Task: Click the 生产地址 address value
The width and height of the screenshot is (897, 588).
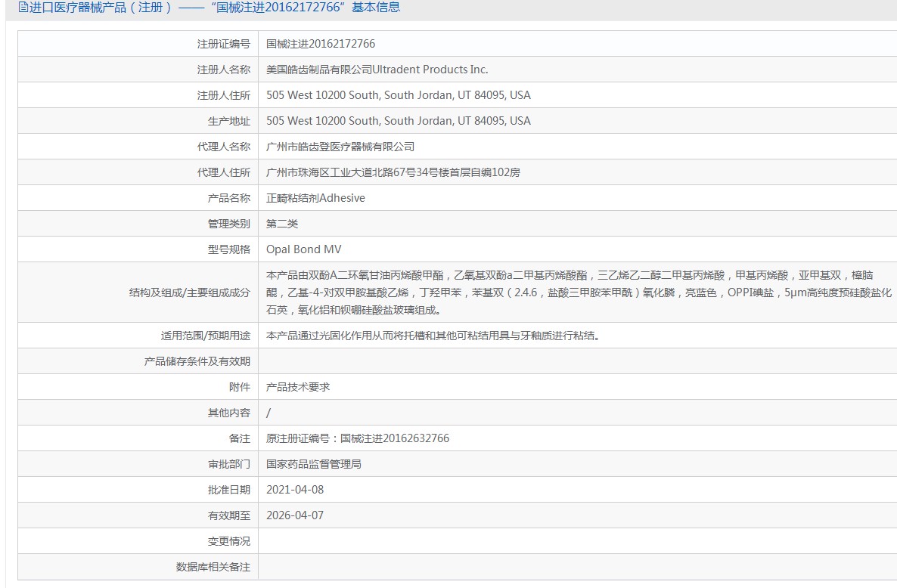Action: (398, 121)
